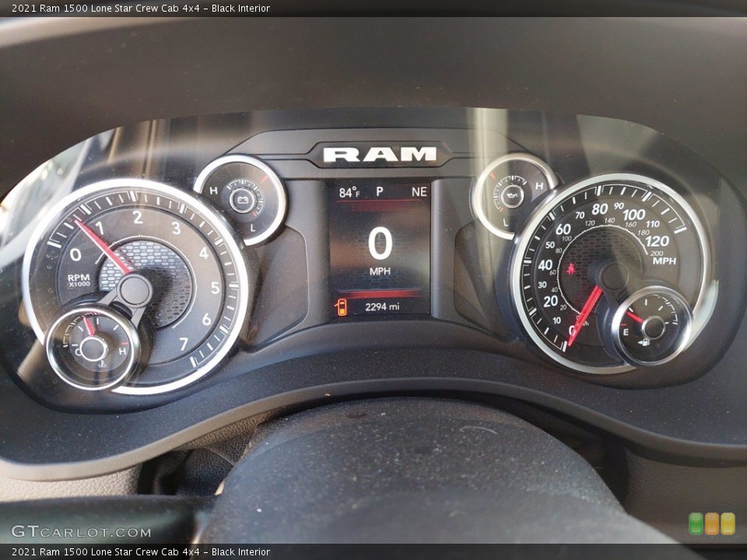
Task: Click the fuel gauge needle
Action: [x=635, y=317]
